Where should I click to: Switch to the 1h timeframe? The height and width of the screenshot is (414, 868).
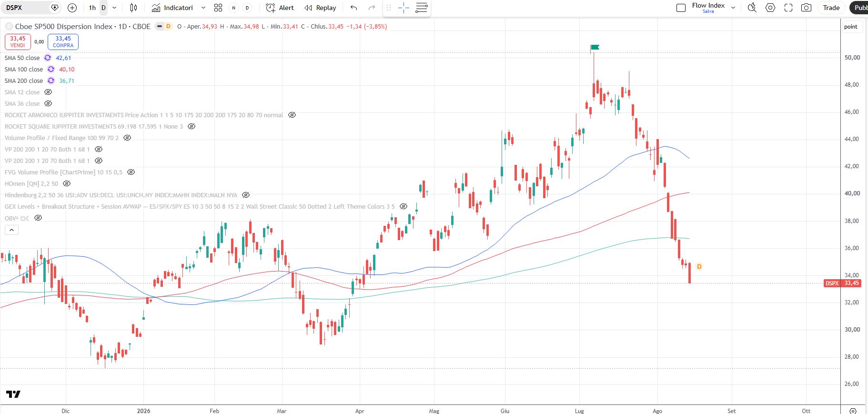click(92, 8)
